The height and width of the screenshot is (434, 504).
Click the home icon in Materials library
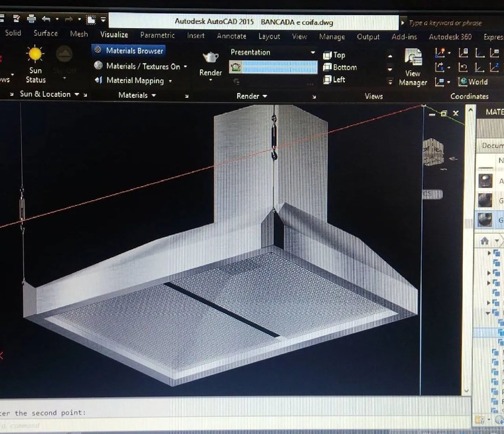485,240
